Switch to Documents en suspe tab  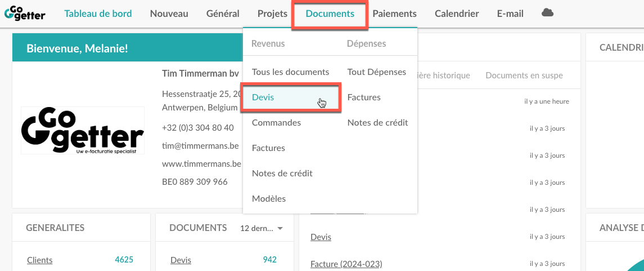524,75
